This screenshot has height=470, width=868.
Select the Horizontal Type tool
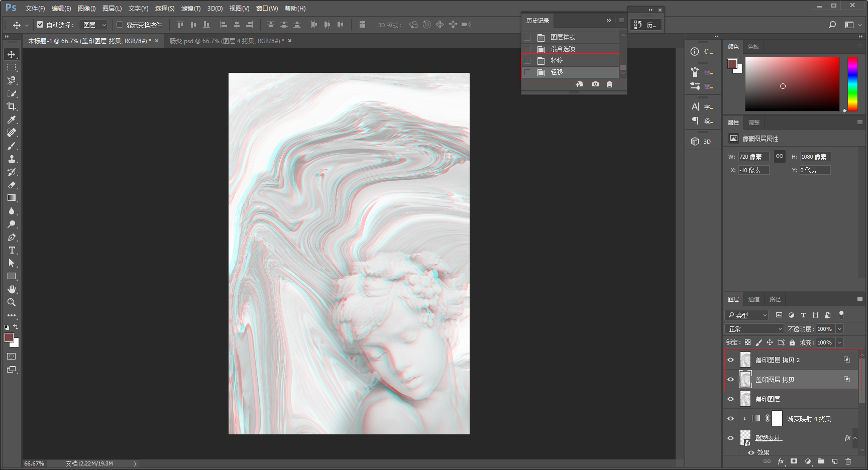pyautogui.click(x=12, y=250)
